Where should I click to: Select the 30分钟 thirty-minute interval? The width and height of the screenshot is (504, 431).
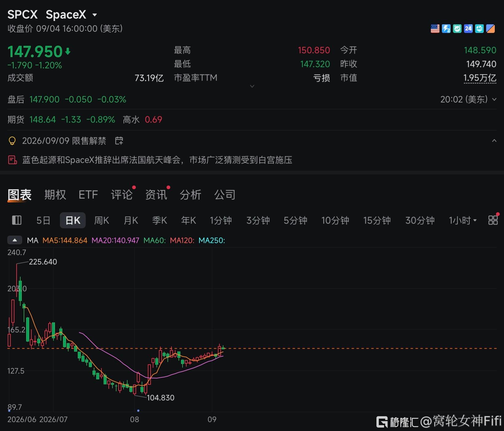(420, 220)
